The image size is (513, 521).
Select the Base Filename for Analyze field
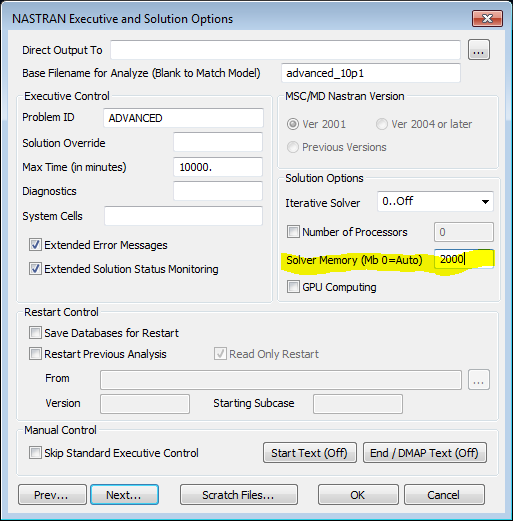(x=371, y=73)
